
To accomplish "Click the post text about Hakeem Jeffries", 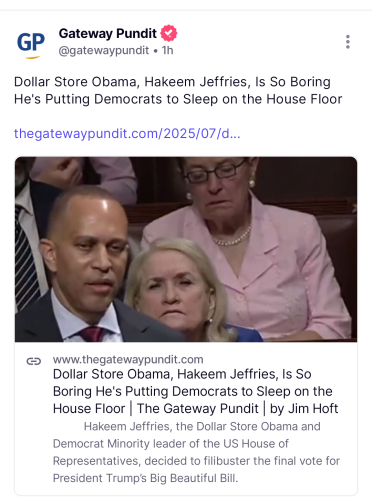I will 178,90.
